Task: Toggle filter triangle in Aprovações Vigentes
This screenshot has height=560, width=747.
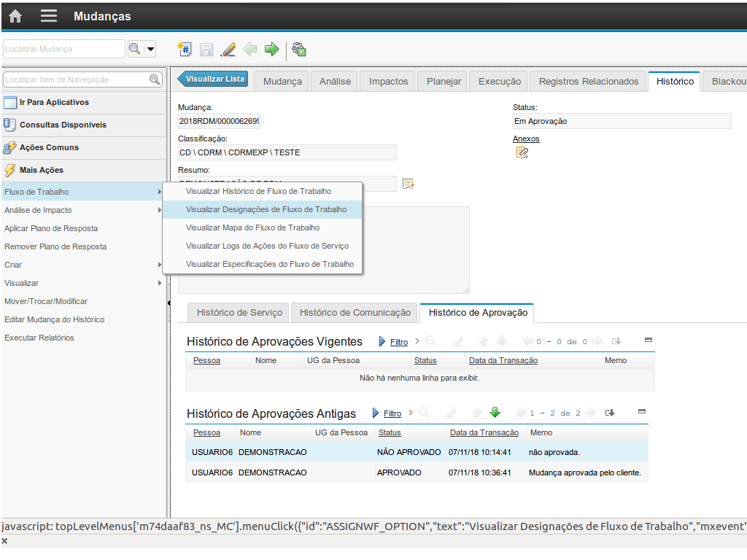Action: [382, 341]
